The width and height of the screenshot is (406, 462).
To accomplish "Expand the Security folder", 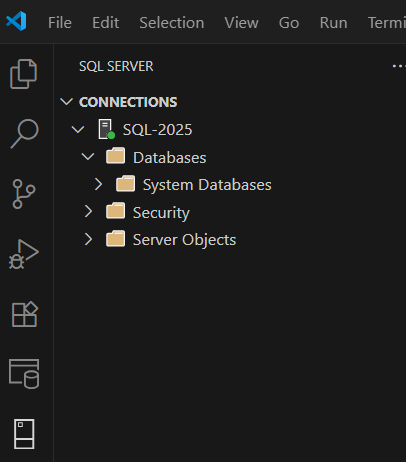I will click(x=88, y=212).
